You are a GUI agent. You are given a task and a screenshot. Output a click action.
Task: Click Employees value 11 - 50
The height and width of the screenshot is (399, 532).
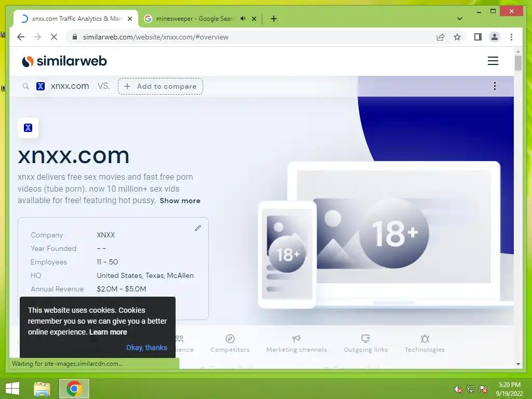(107, 262)
